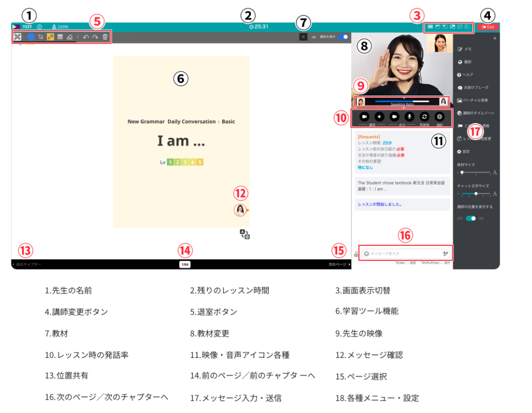Adjust the チャット文字サイズ slider
The height and width of the screenshot is (413, 532).
click(x=476, y=194)
